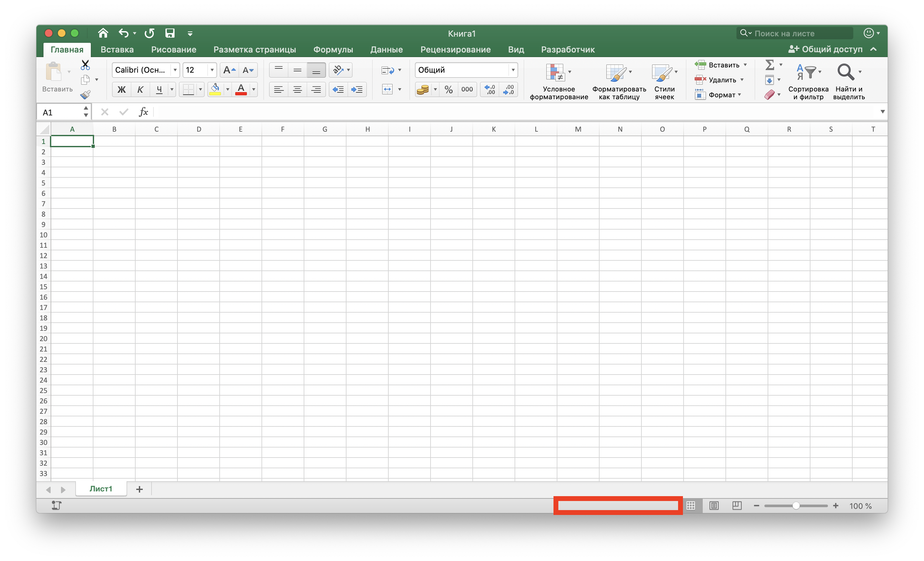Switch to the Формулы tab
The image size is (924, 561).
[333, 50]
